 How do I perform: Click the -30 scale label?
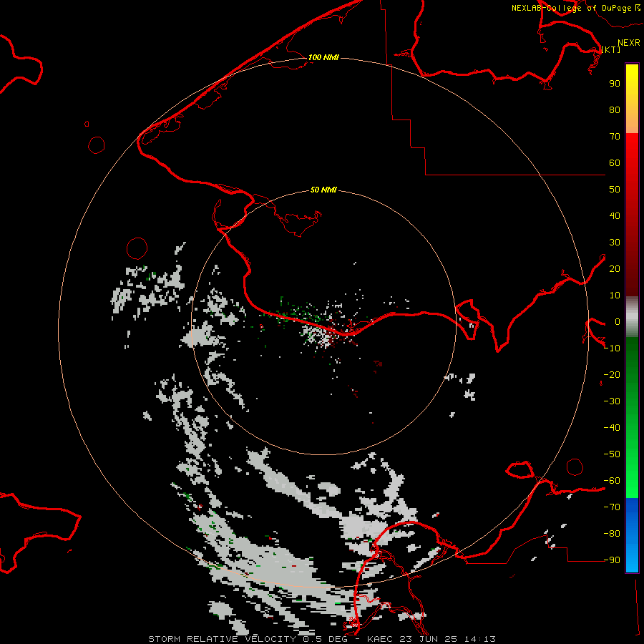(612, 401)
